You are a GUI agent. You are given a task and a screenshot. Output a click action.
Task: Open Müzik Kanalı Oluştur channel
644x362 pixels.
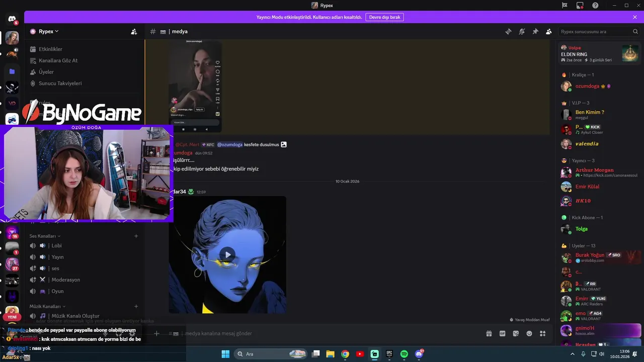coord(75,316)
